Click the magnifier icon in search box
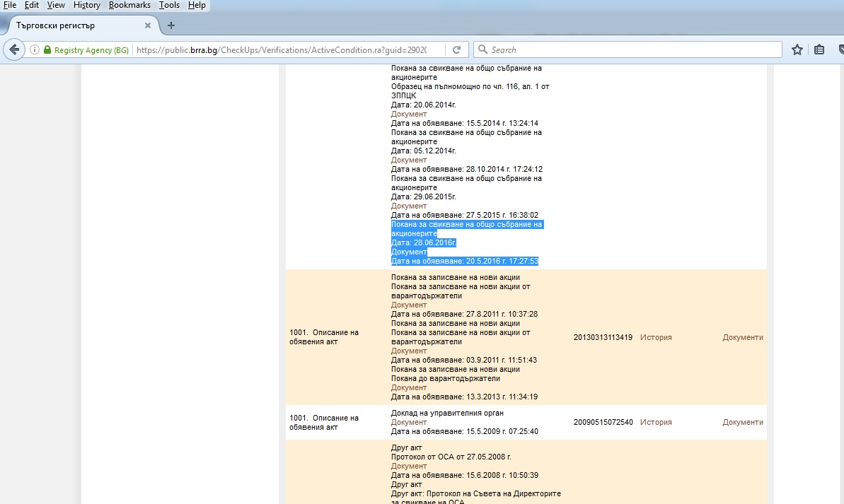 [482, 49]
